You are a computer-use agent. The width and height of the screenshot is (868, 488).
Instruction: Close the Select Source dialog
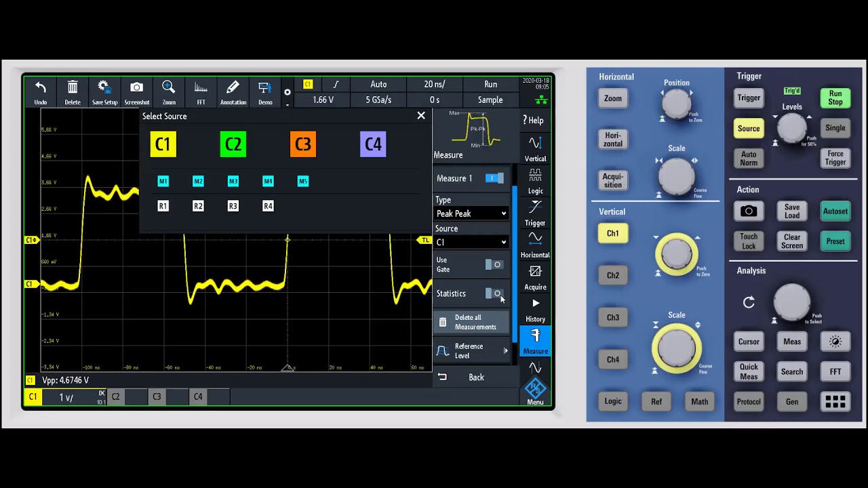click(421, 116)
